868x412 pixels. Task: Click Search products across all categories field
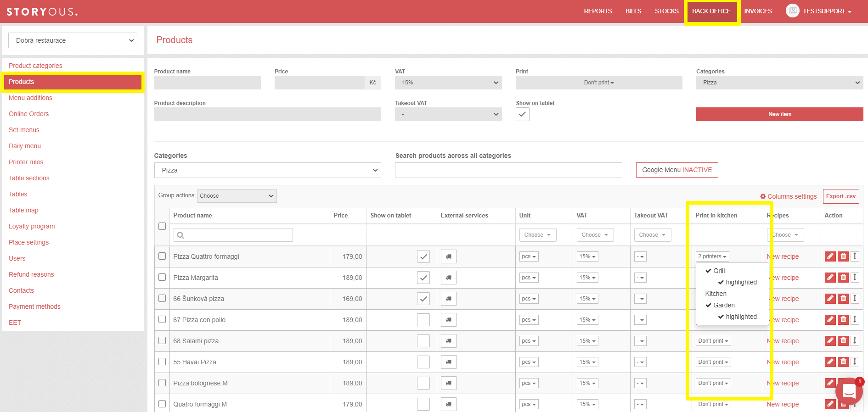pos(508,170)
